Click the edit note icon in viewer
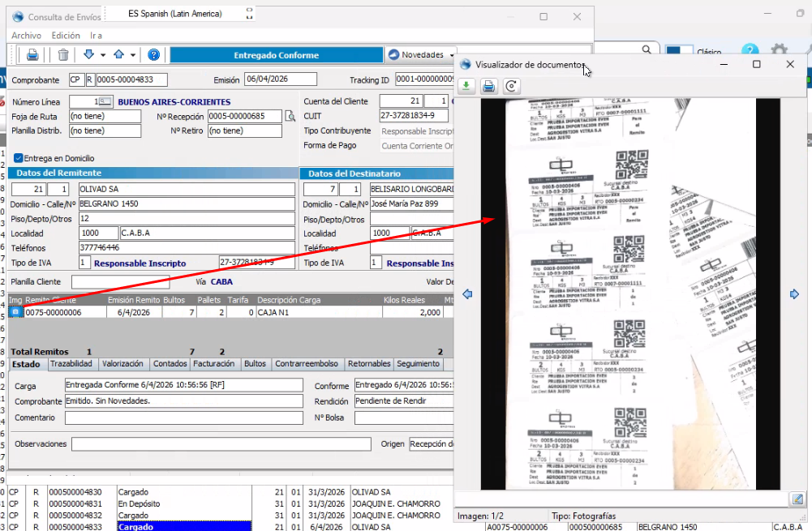 [x=797, y=499]
